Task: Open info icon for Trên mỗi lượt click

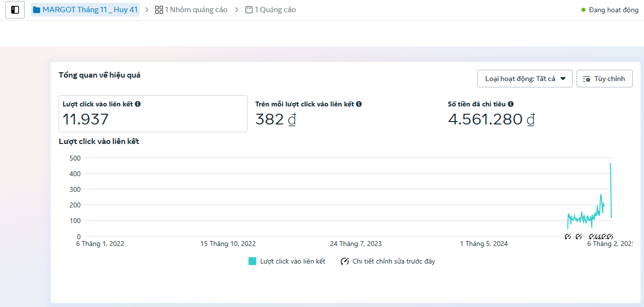Action: coord(359,104)
